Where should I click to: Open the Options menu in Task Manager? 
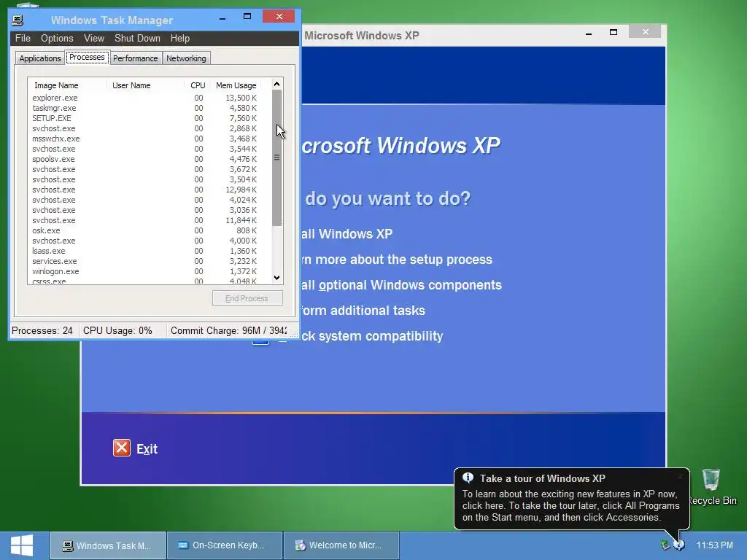(x=57, y=38)
